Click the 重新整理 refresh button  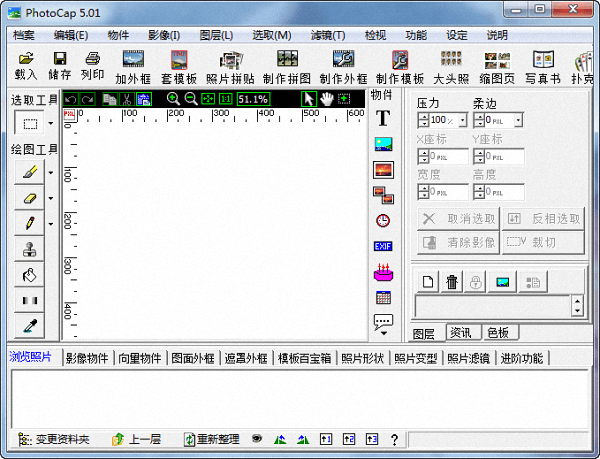[x=212, y=439]
